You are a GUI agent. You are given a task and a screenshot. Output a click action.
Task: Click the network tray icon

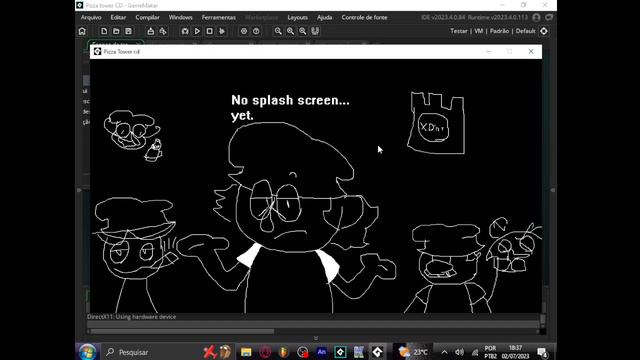(475, 352)
